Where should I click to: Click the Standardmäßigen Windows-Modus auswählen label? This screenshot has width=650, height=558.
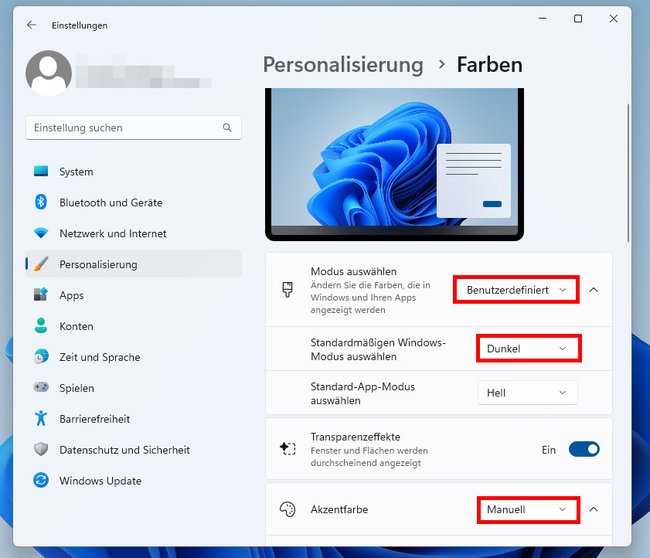378,349
